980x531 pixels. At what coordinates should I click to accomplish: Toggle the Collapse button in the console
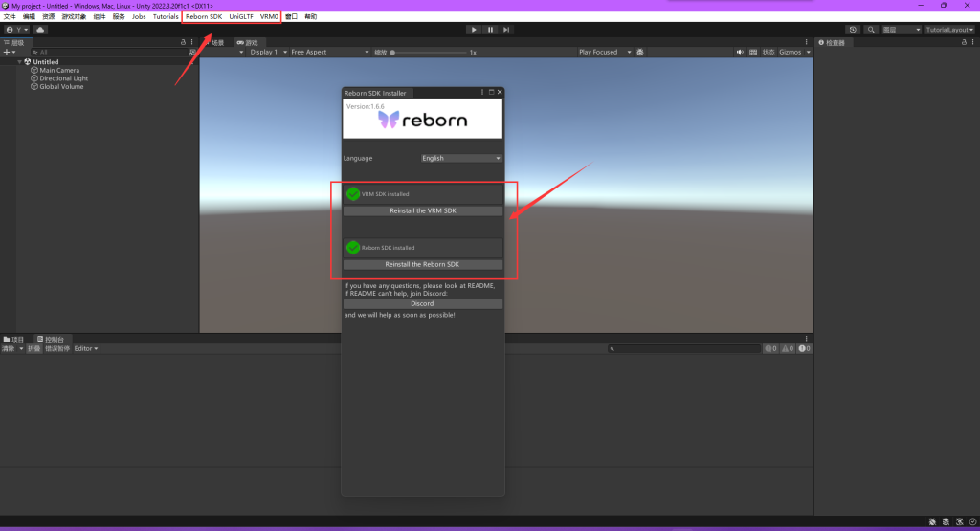(33, 348)
